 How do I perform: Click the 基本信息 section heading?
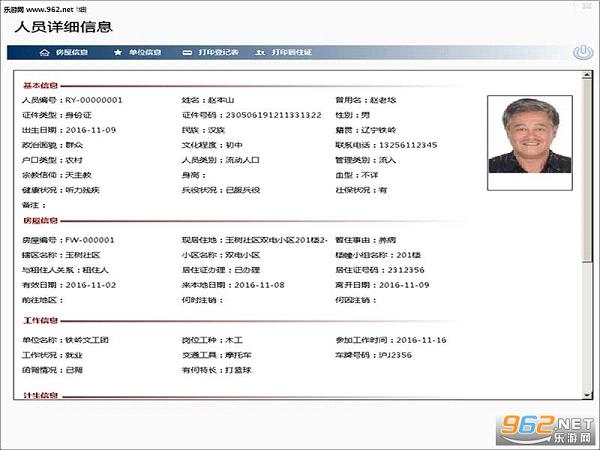click(x=41, y=85)
